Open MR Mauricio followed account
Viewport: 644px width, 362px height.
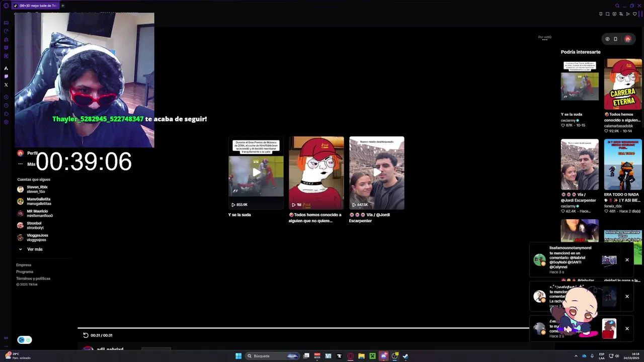[35, 213]
